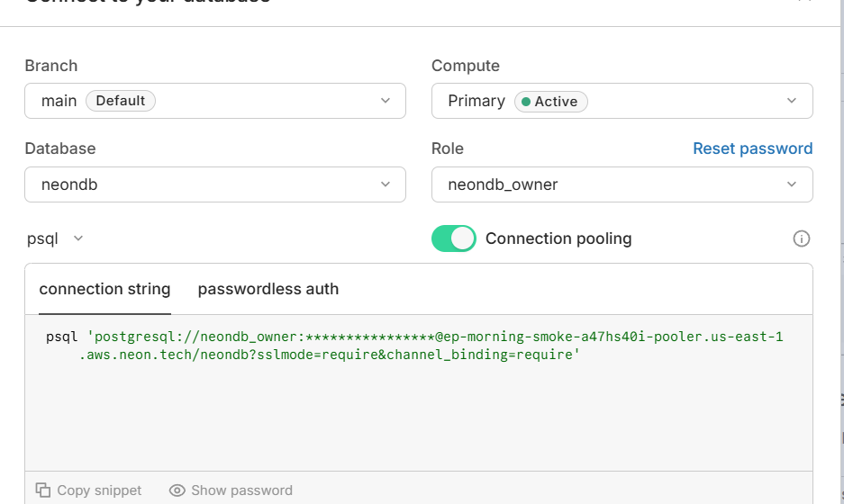The image size is (844, 504).
Task: Click the info icon beside Connection pooling
Action: (x=801, y=238)
